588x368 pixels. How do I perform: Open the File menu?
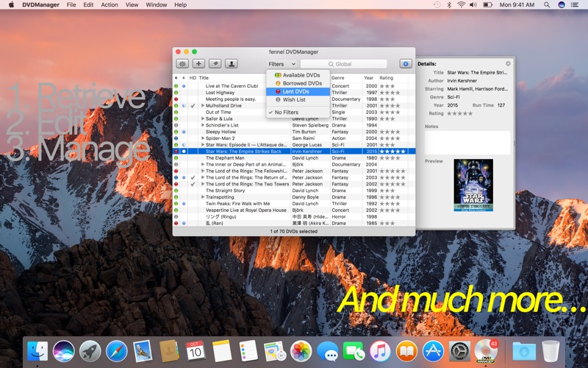point(71,5)
